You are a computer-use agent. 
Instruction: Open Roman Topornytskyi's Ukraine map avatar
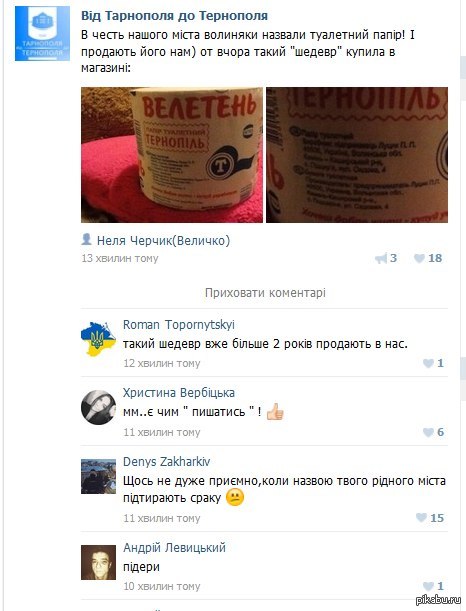coord(98,338)
